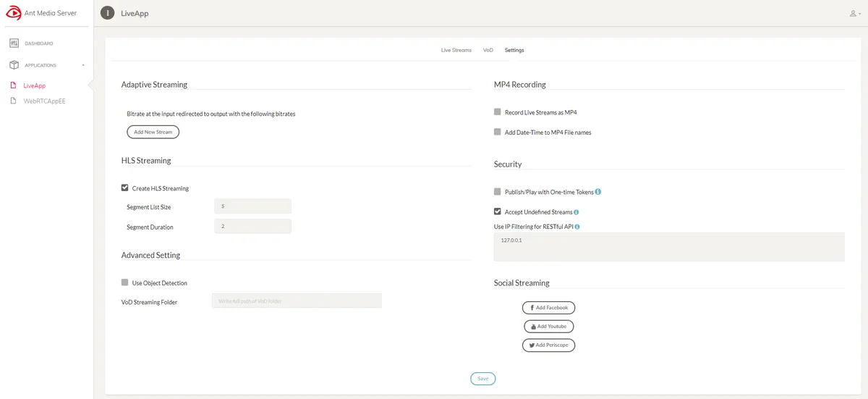868x399 pixels.
Task: Switch to the Live Streams tab
Action: [456, 51]
